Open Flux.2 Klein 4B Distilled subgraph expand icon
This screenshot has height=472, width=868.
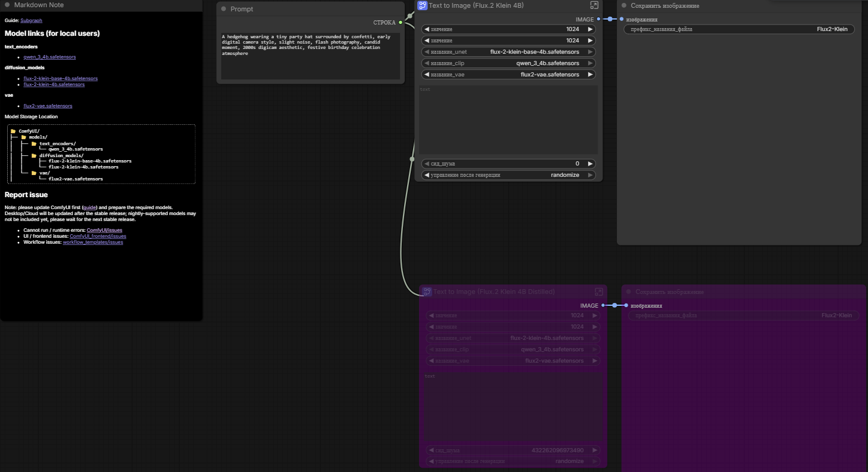point(599,292)
